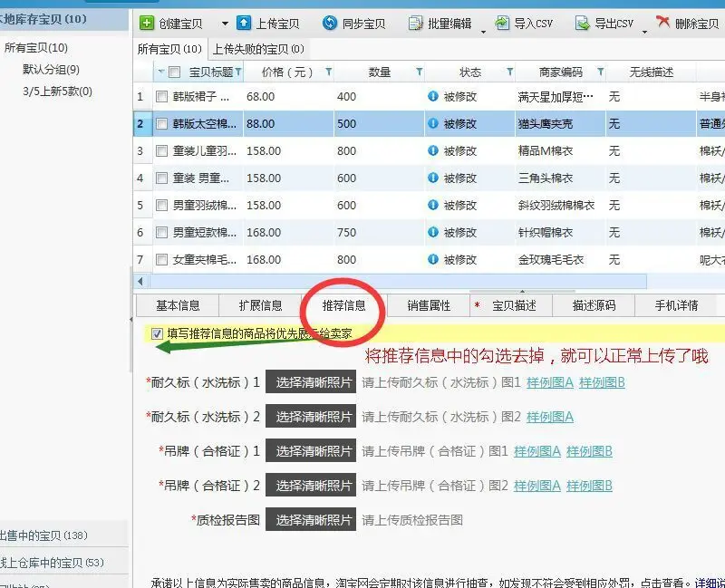Open the 宝贝标题 column filter dropdown
The image size is (725, 588).
238,72
